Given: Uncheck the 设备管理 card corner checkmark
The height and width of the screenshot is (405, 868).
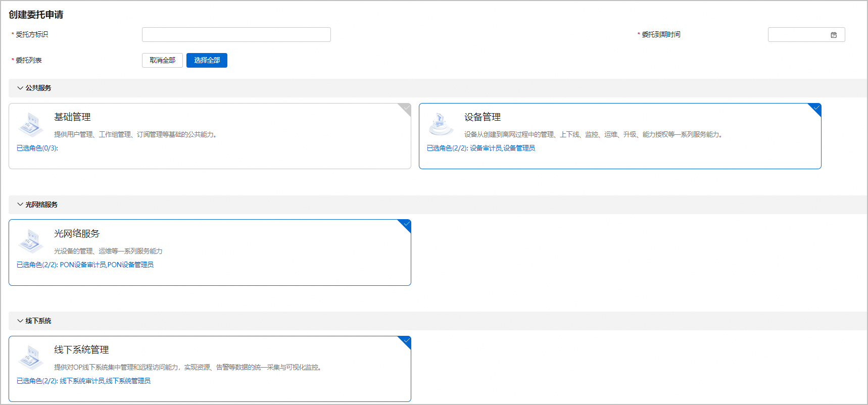Looking at the screenshot, I should point(816,109).
